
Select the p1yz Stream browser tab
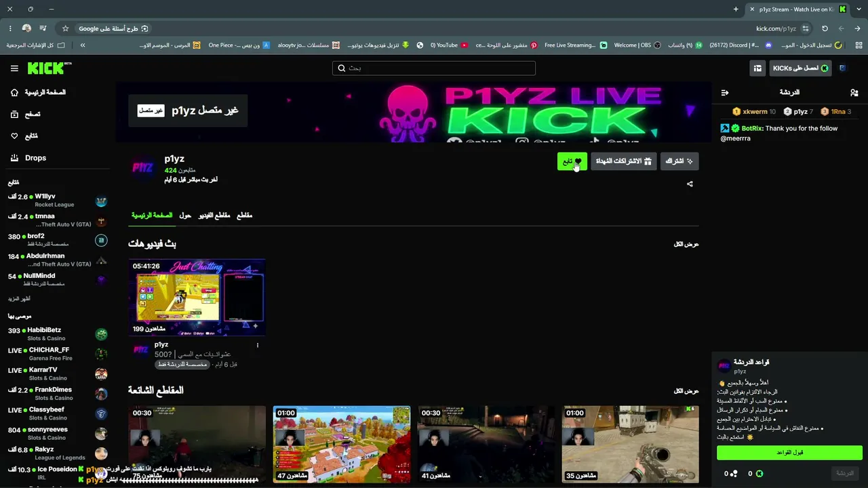798,9
